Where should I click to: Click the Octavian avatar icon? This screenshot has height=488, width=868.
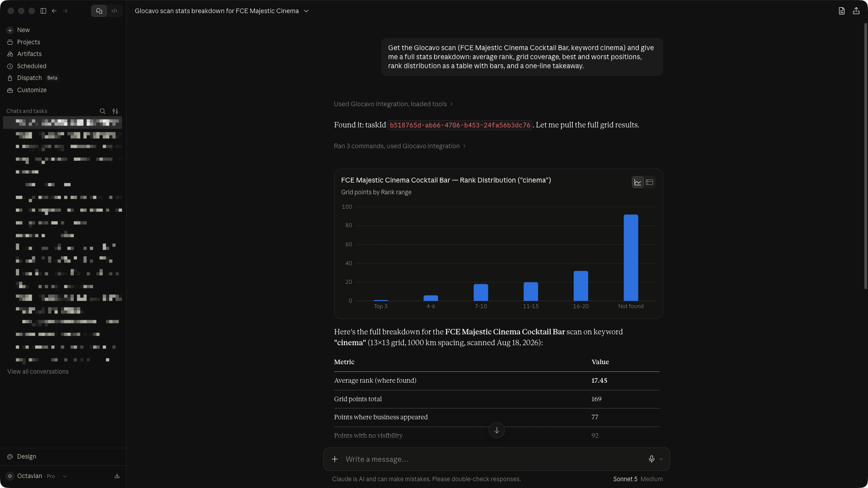(10, 476)
